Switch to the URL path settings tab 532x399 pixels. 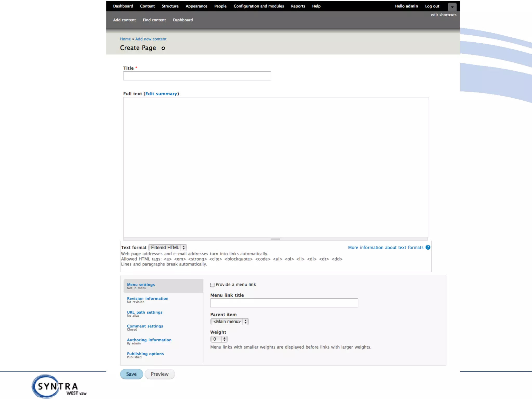point(144,312)
